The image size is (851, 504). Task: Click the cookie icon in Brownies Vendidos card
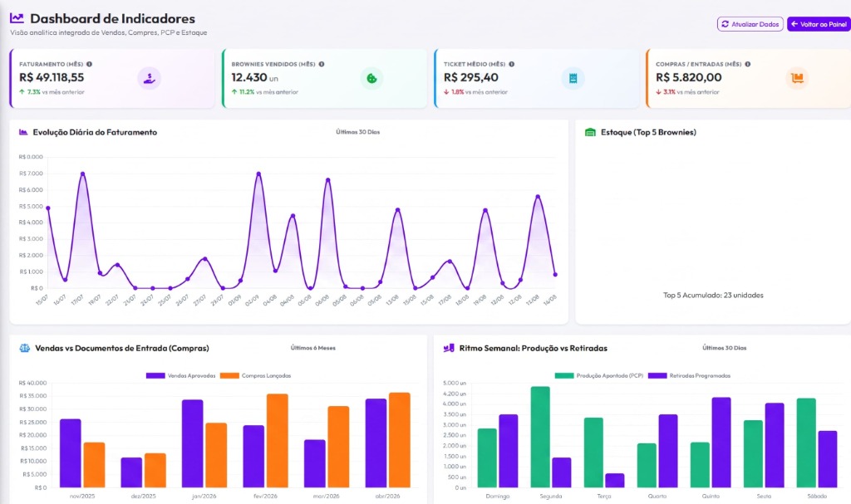pos(371,79)
